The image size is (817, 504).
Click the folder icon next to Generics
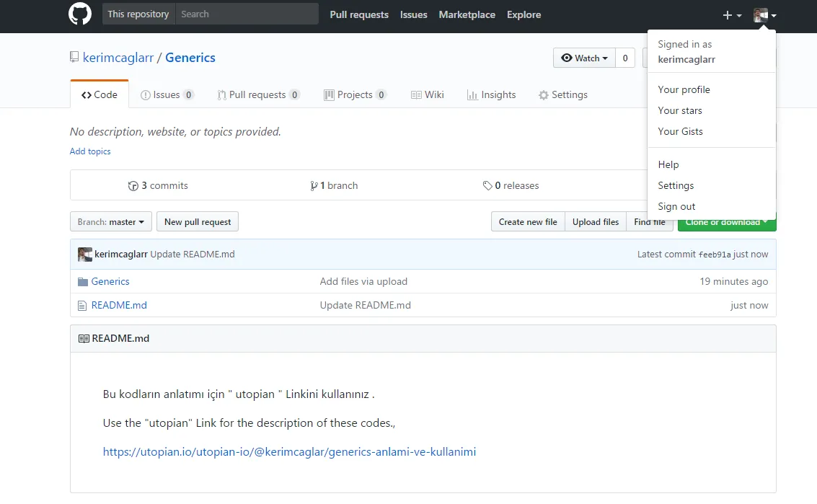[x=82, y=282]
